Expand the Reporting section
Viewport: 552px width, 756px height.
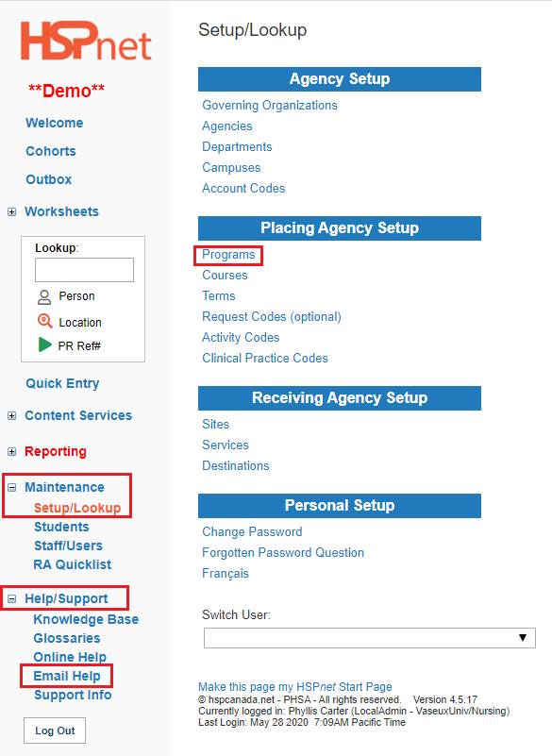(x=12, y=451)
